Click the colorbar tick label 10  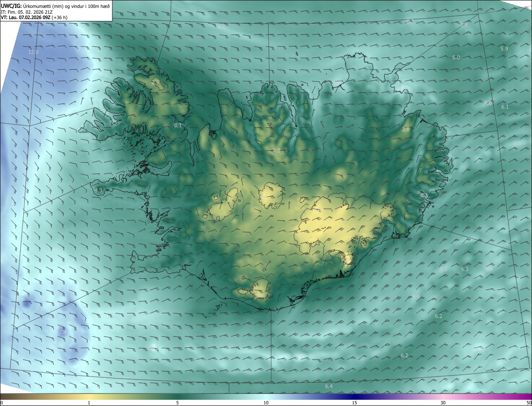coord(266,403)
